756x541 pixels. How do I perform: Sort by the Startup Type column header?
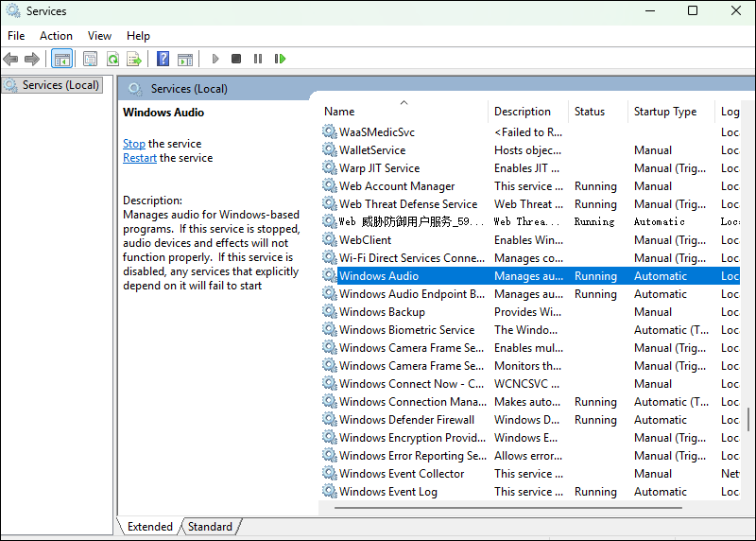671,112
